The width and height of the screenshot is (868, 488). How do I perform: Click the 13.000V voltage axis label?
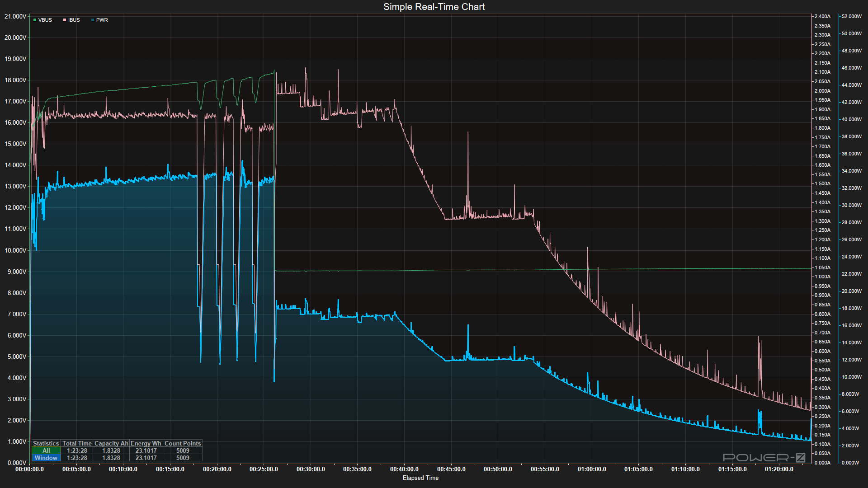[x=15, y=186]
